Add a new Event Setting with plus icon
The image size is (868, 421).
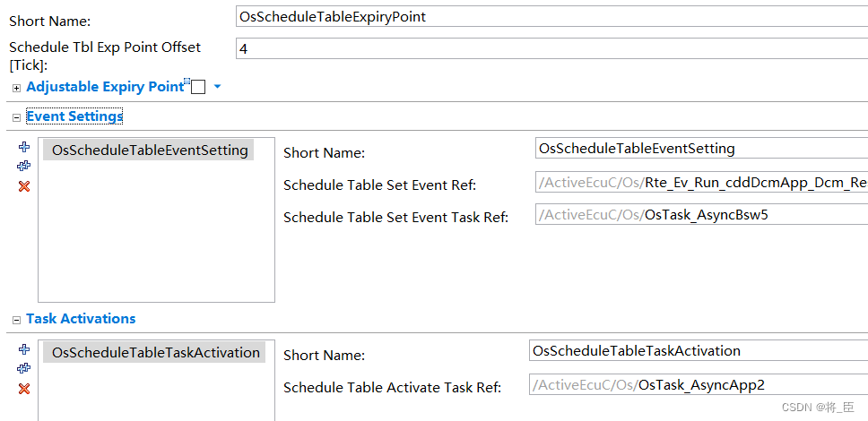pyautogui.click(x=23, y=147)
